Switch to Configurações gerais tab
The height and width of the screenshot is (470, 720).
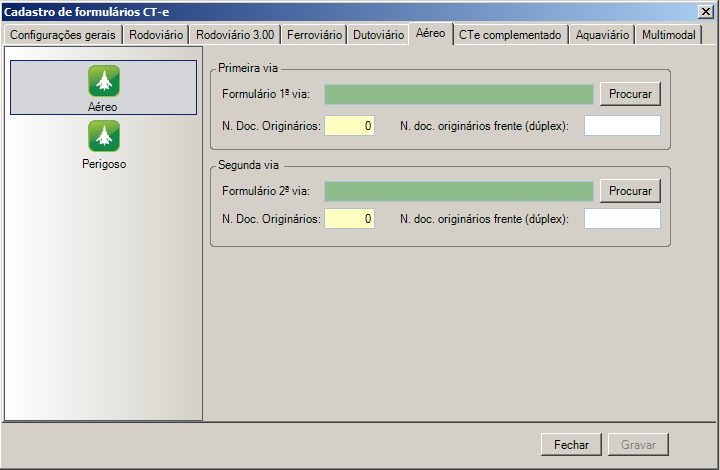click(64, 35)
